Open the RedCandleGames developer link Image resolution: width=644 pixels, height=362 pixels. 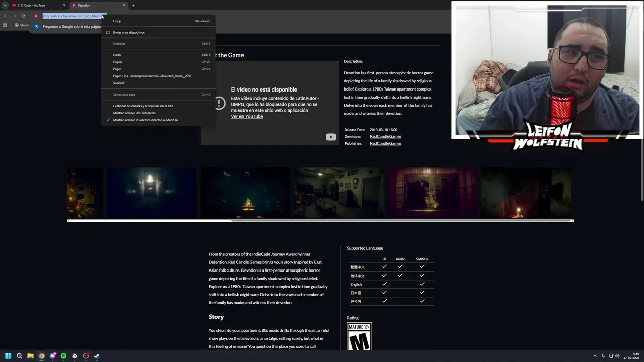385,136
